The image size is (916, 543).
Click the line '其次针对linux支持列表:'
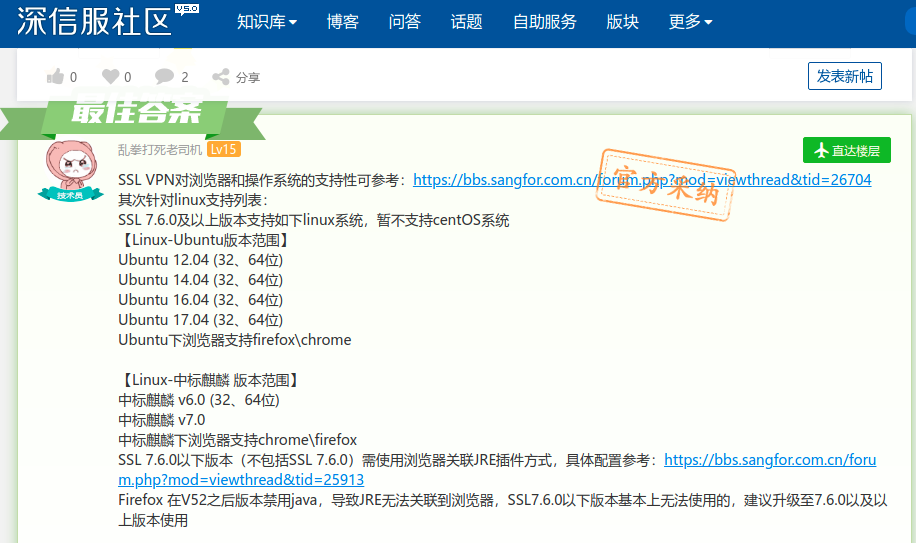[x=193, y=200]
